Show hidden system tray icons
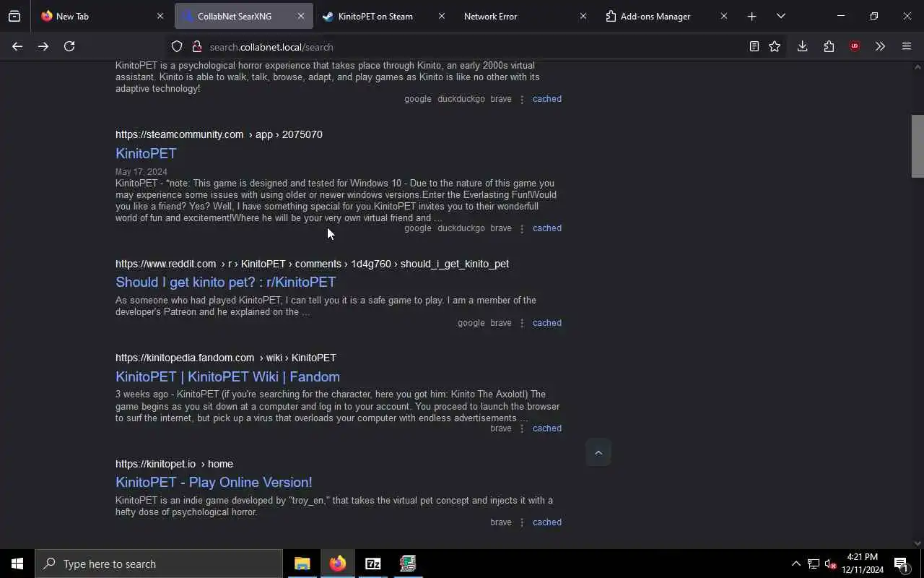 796,564
